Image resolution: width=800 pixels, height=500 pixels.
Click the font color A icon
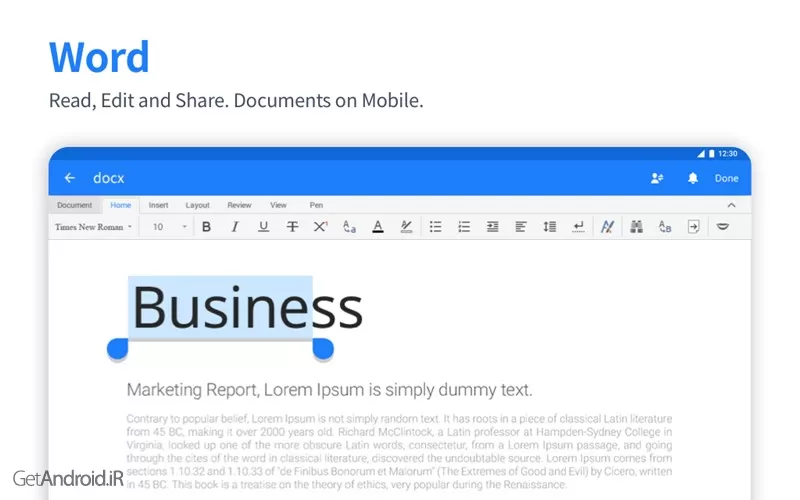tap(377, 227)
